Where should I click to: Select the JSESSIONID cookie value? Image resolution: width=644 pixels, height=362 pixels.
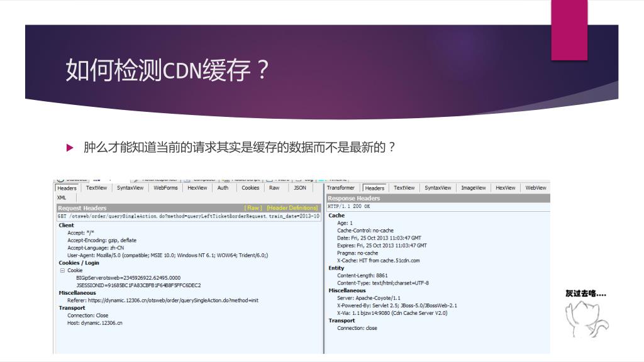point(138,285)
